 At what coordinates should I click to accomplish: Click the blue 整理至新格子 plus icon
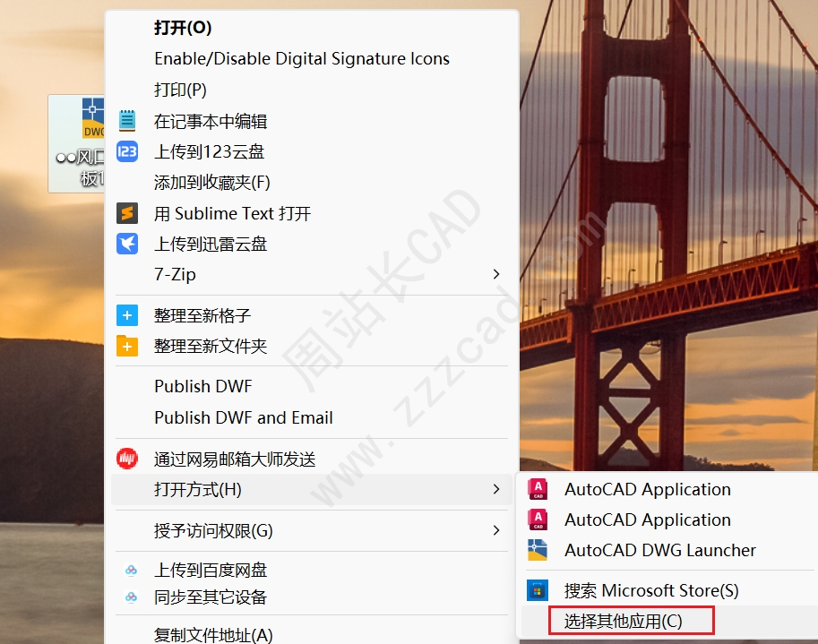click(127, 315)
